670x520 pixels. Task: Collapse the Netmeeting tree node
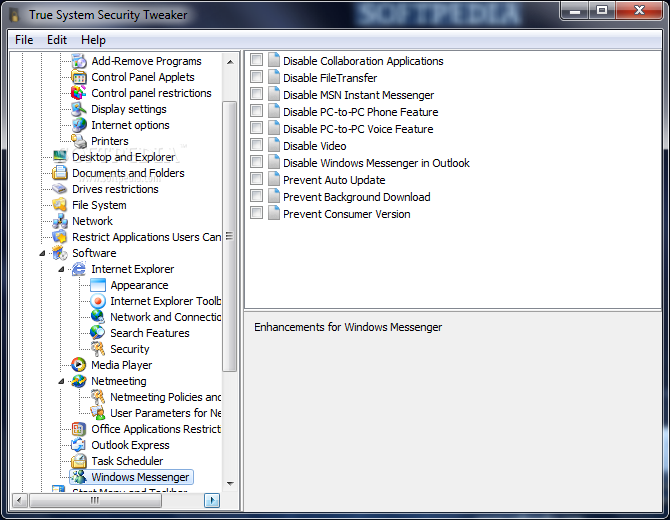click(x=62, y=381)
